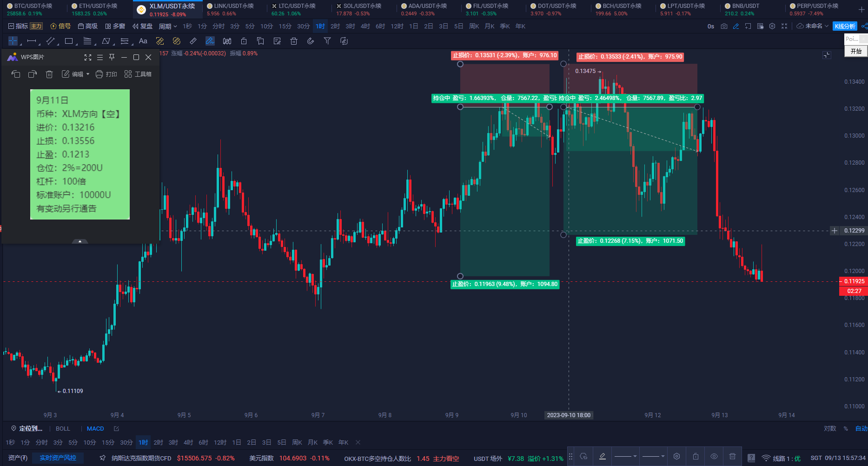Click the 定位到... locate field
The width and height of the screenshot is (868, 466).
click(x=27, y=428)
